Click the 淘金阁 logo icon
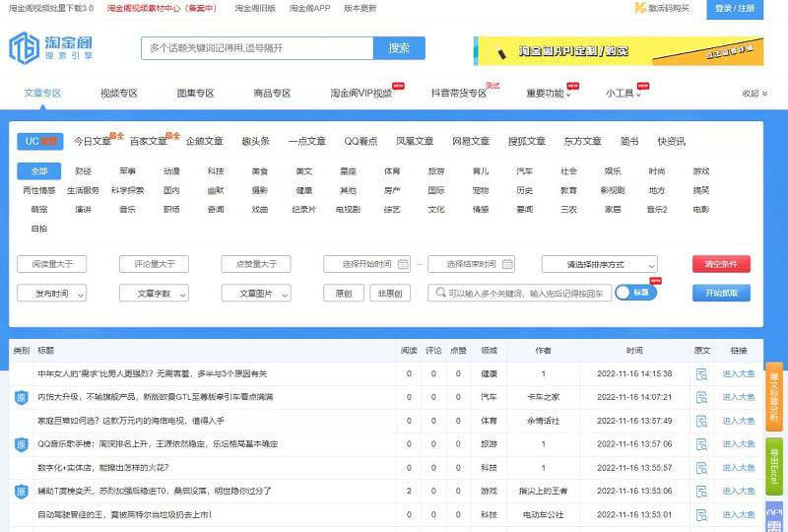The width and height of the screenshot is (788, 532). (x=23, y=47)
